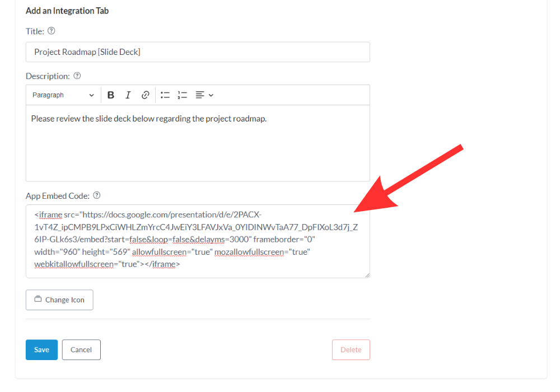Create a bulleted list in the description
Screen dimensions: 560x392
(165, 95)
